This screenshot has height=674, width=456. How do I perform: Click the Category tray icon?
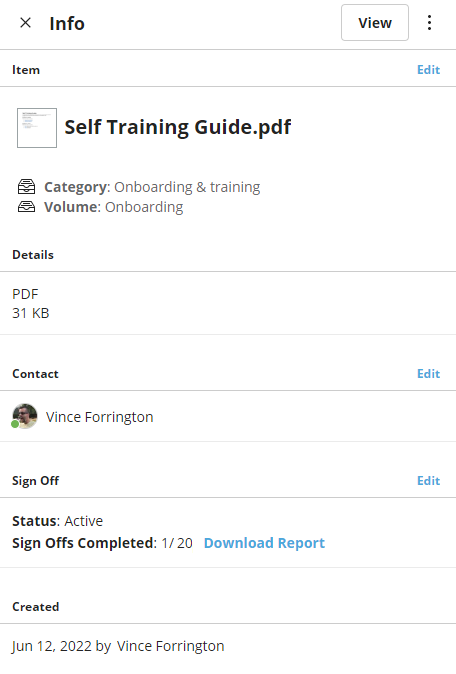(x=27, y=187)
